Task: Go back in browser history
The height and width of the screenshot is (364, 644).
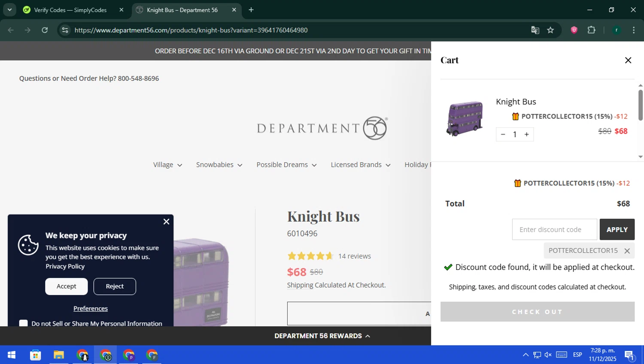Action: click(11, 30)
